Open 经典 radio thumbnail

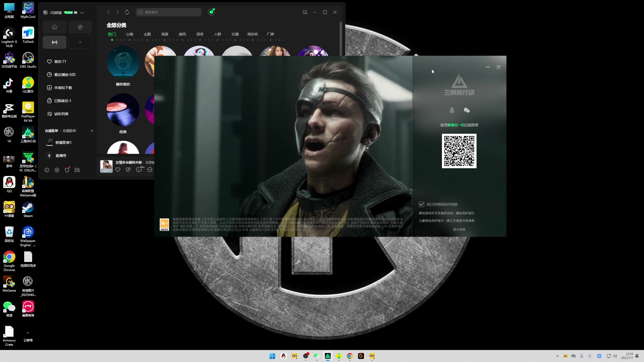tap(123, 110)
